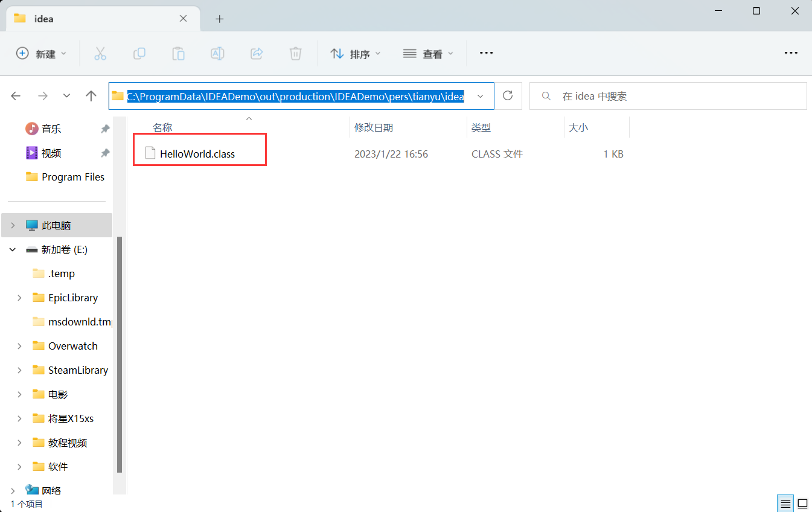Open the 软件 folder
This screenshot has height=512, width=812.
click(58, 467)
